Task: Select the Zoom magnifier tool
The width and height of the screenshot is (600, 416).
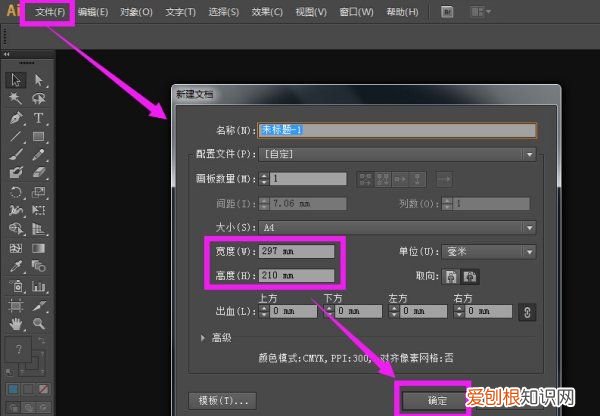Action: pos(39,324)
